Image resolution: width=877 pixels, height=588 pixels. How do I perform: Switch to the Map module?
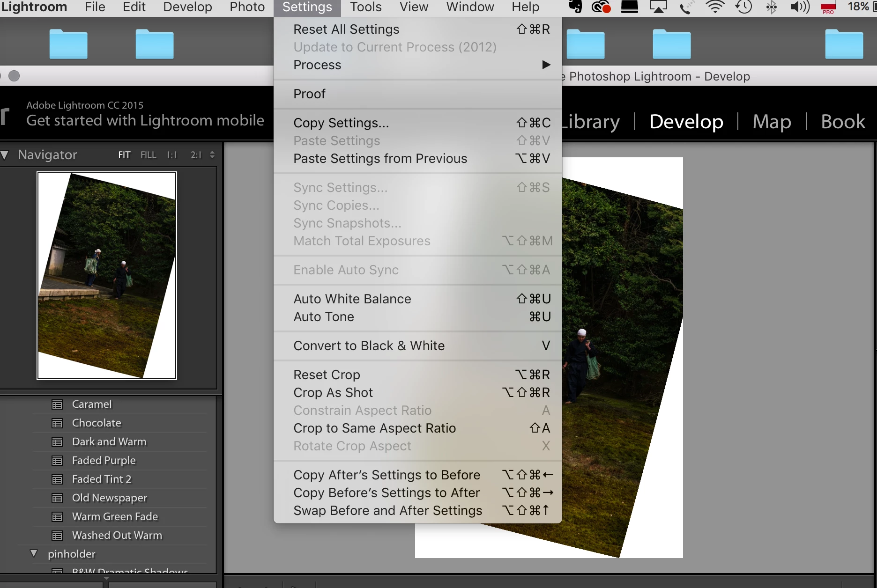coord(772,122)
